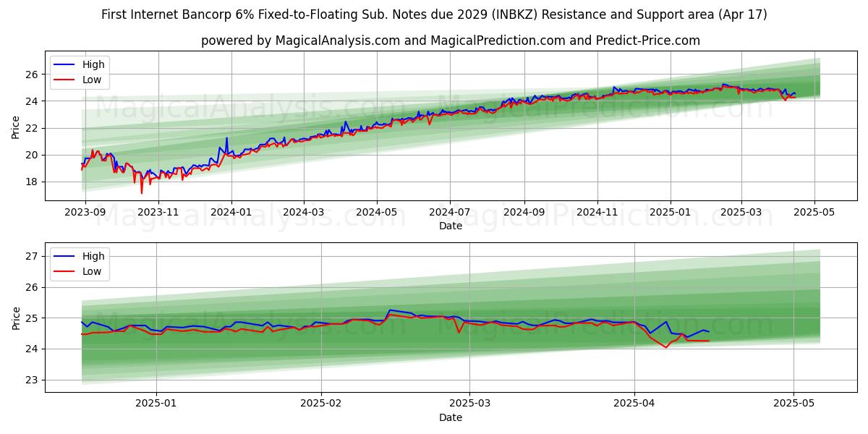
Task: Click the 23 price tick on bottom chart
Action: (33, 380)
